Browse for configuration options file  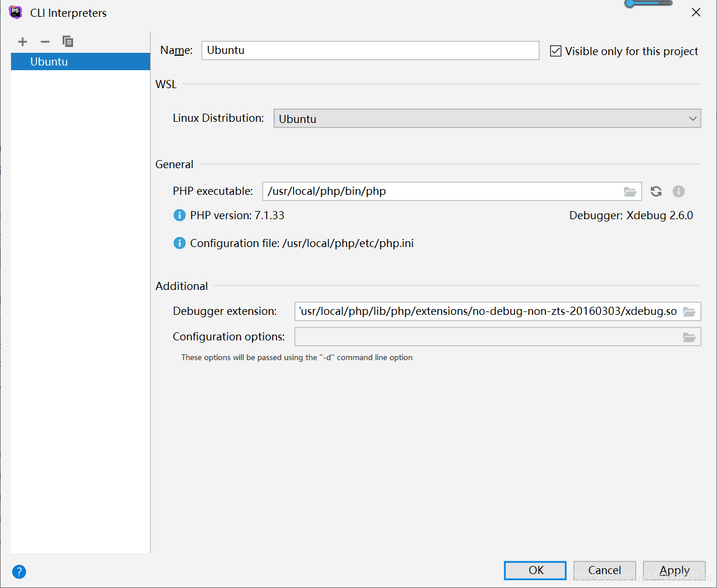[x=689, y=336]
